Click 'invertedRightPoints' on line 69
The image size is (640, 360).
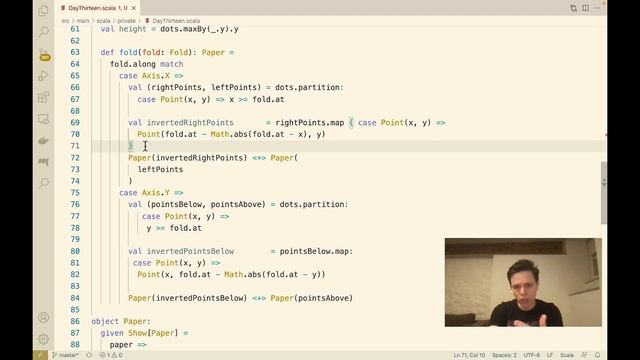click(190, 122)
